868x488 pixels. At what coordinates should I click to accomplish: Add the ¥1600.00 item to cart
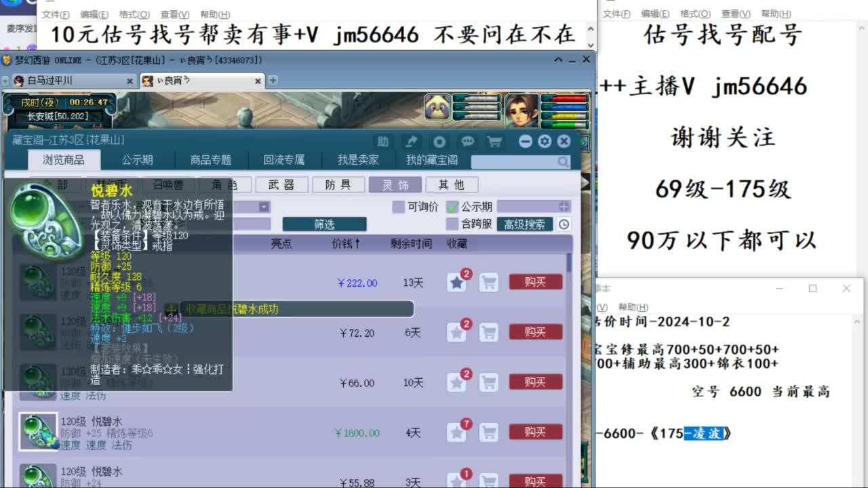[x=489, y=432]
